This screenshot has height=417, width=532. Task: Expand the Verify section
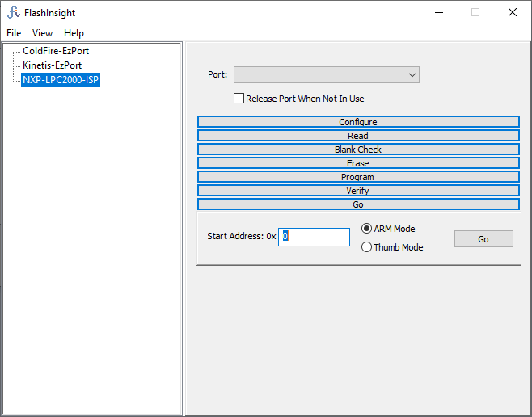click(358, 191)
